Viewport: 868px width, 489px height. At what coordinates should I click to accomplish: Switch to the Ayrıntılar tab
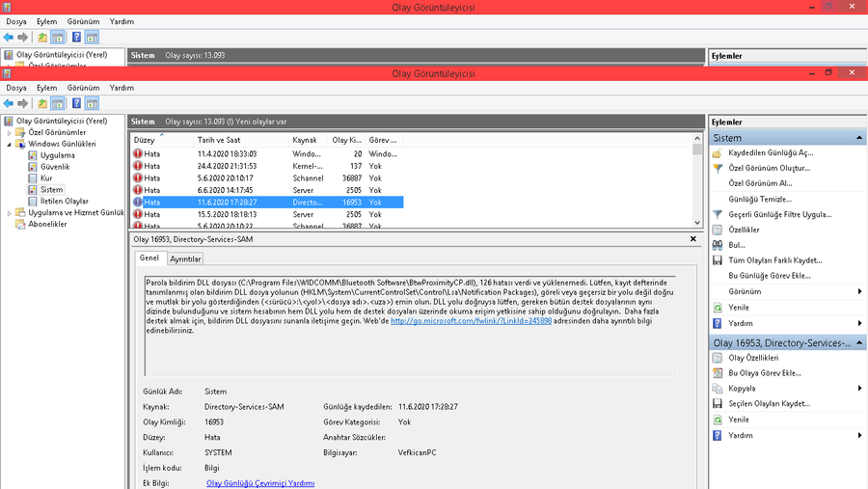click(185, 258)
